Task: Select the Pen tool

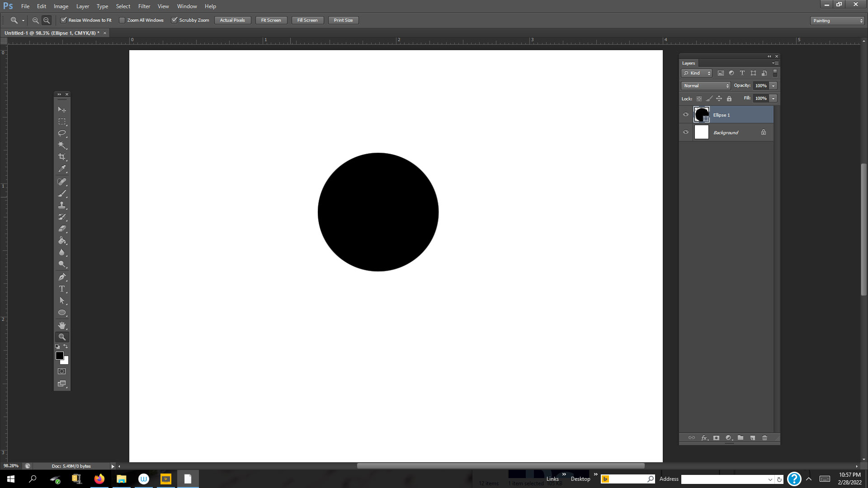Action: 62,277
